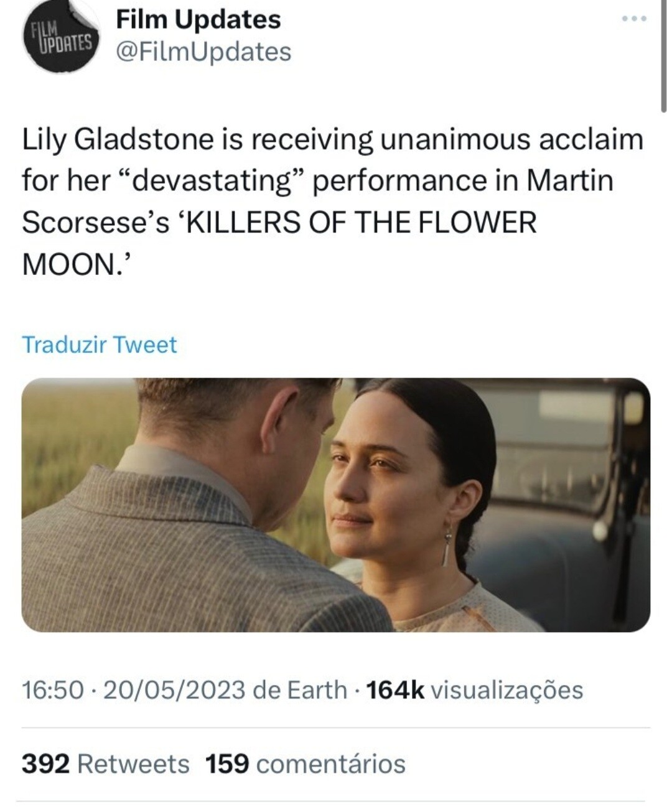Open the @FilmUpdates handle link
This screenshot has height=810, width=672.
coord(203,52)
